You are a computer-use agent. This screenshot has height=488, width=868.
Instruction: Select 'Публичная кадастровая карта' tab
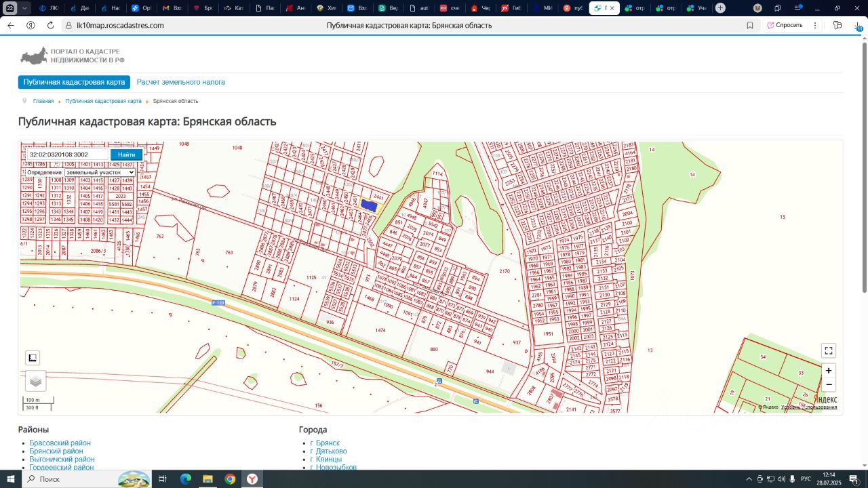pyautogui.click(x=74, y=82)
